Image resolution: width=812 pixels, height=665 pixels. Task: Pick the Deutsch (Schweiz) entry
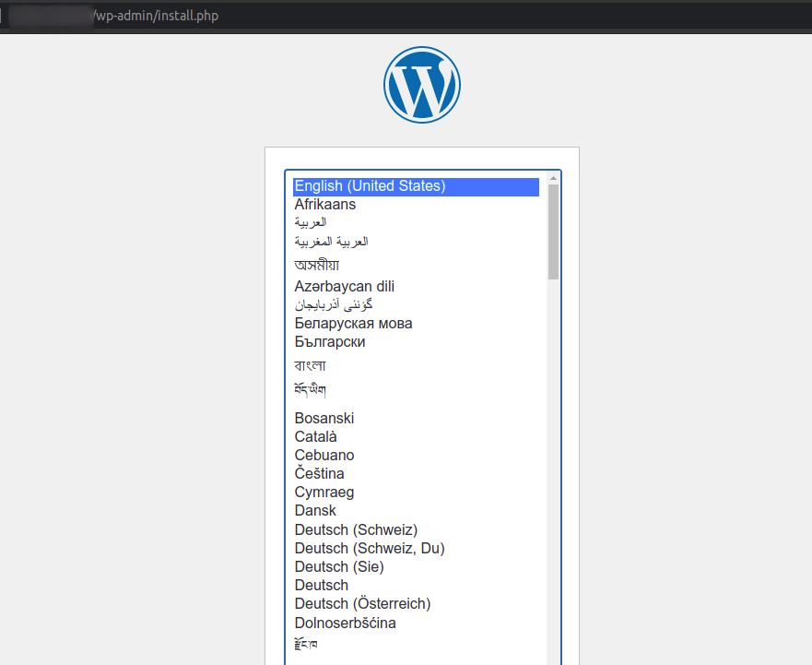[416, 529]
